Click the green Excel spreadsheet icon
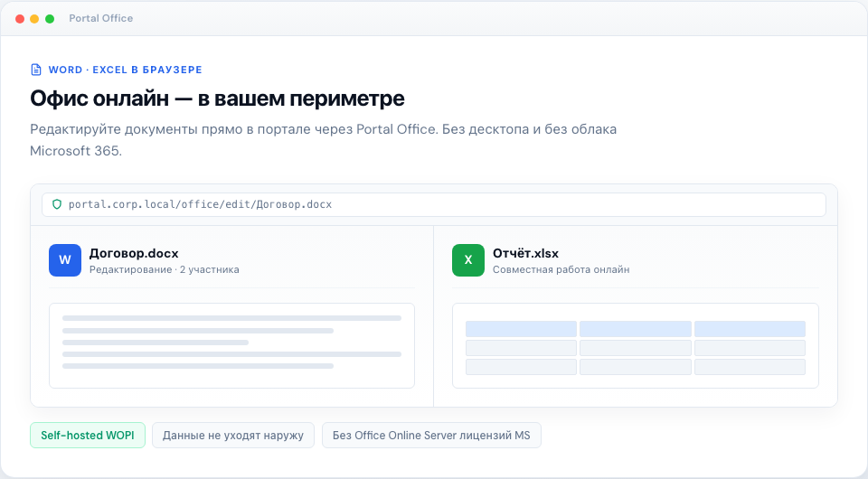 pos(467,260)
